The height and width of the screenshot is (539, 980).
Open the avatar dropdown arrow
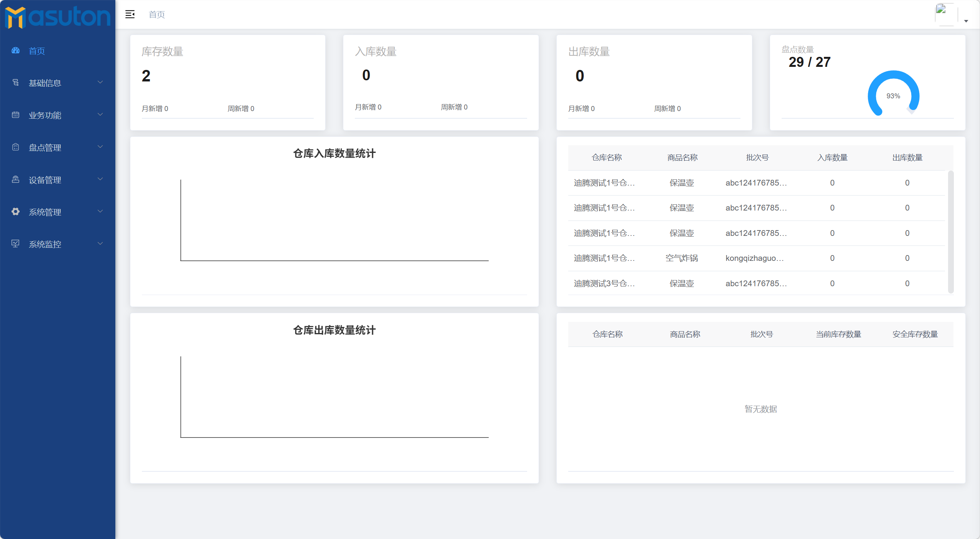pos(966,21)
